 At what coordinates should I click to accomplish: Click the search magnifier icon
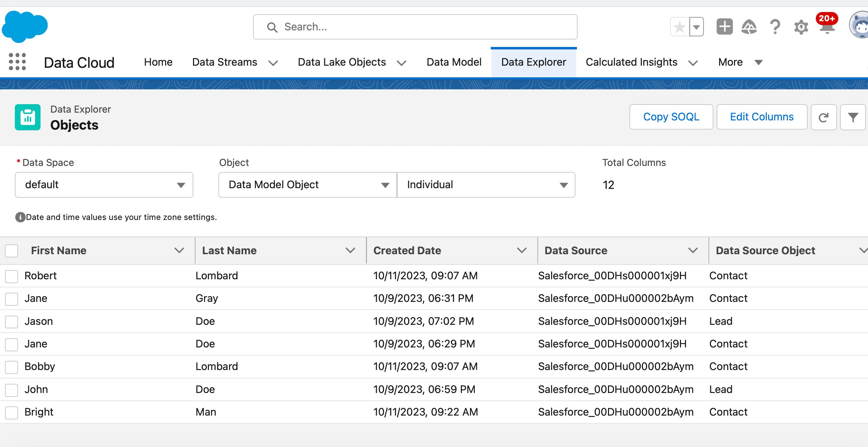pyautogui.click(x=272, y=27)
